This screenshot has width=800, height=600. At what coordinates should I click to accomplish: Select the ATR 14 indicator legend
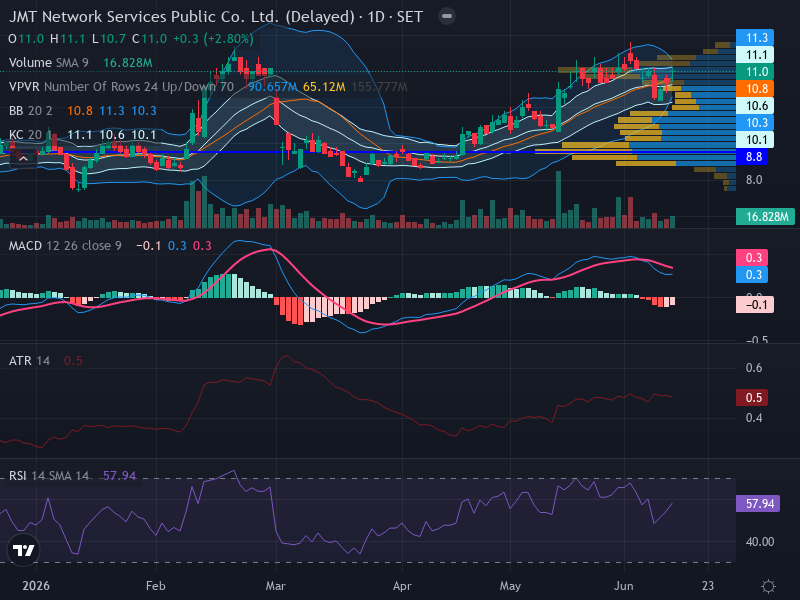(x=29, y=361)
